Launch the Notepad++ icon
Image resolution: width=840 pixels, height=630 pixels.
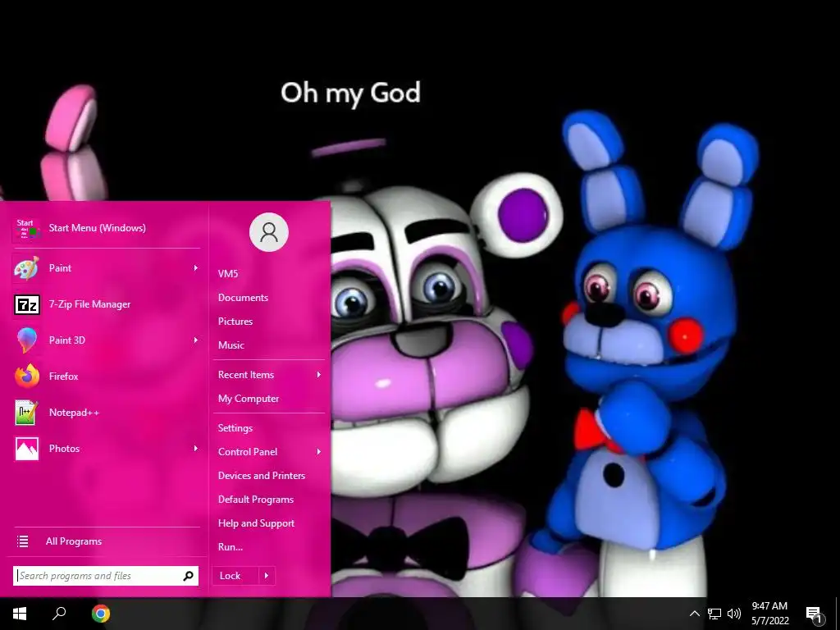click(x=27, y=413)
